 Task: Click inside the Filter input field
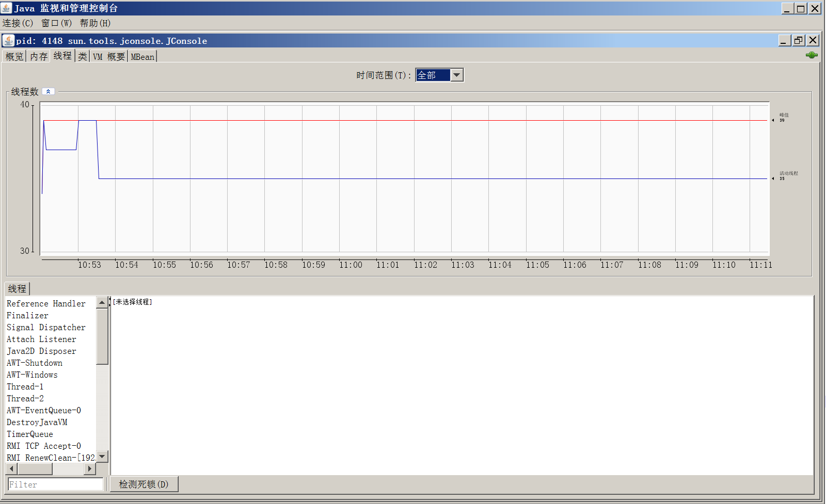click(x=54, y=484)
